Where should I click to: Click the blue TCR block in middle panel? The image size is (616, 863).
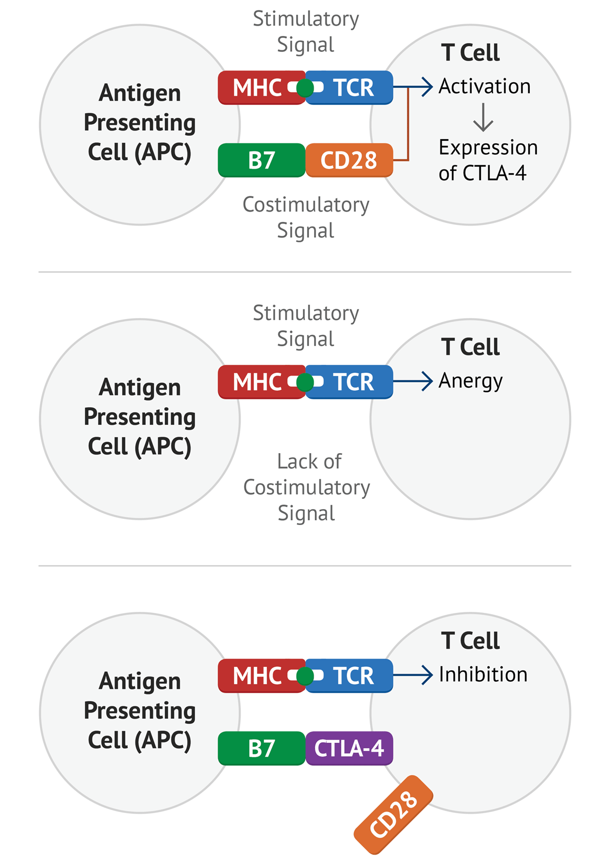point(354,382)
